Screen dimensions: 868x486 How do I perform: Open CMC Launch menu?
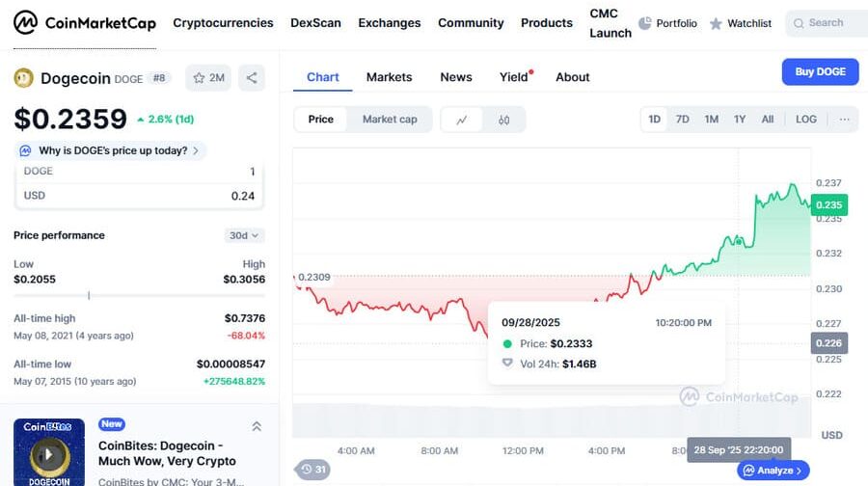point(610,23)
